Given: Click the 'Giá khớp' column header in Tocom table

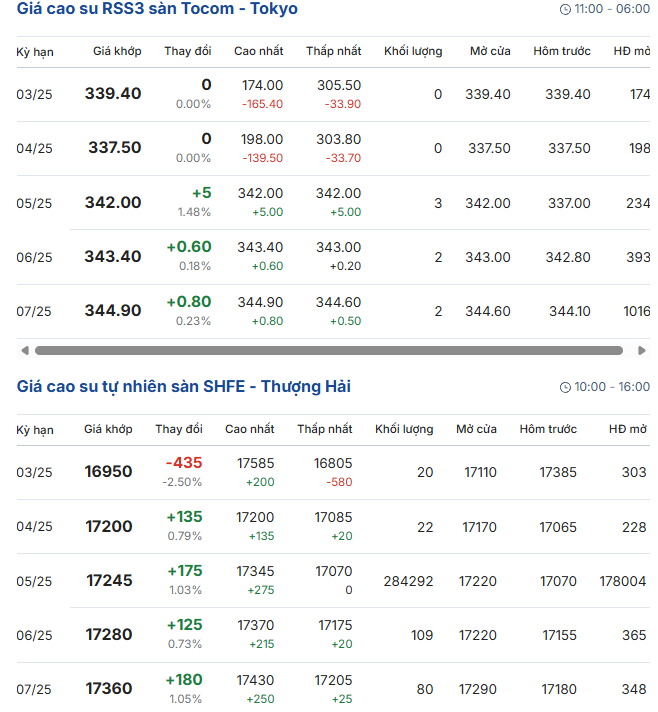Looking at the screenshot, I should coord(117,51).
